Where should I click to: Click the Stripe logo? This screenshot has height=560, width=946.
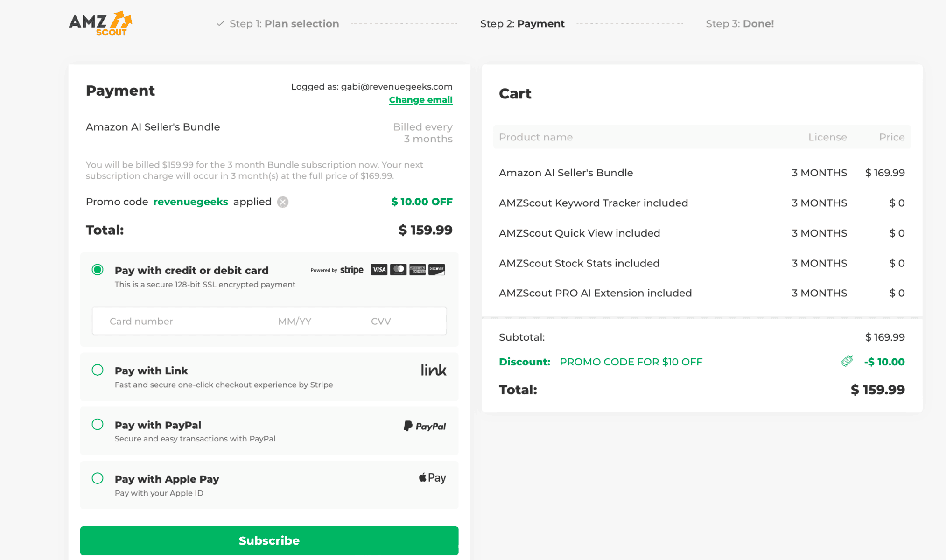click(351, 270)
